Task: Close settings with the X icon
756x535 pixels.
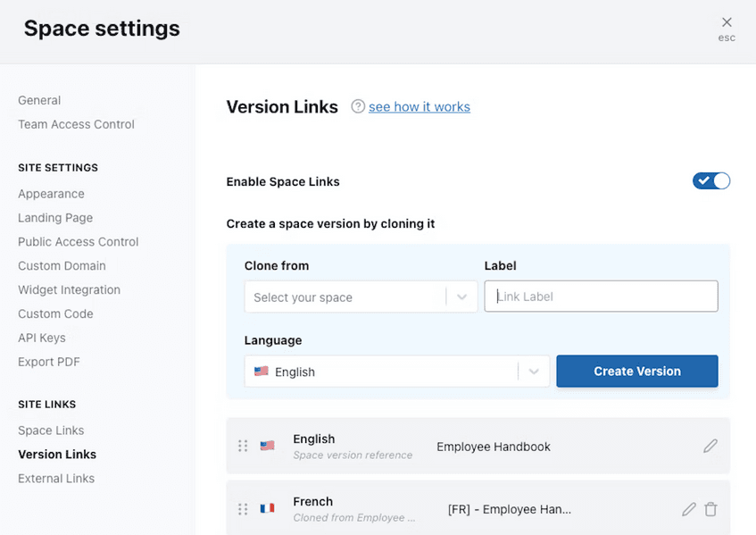Action: (x=727, y=22)
